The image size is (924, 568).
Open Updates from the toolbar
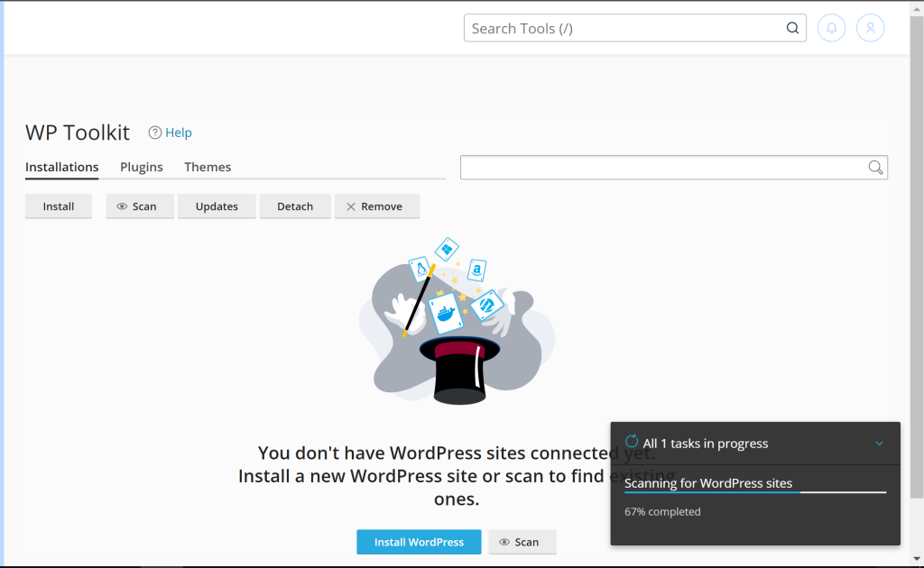(x=217, y=206)
